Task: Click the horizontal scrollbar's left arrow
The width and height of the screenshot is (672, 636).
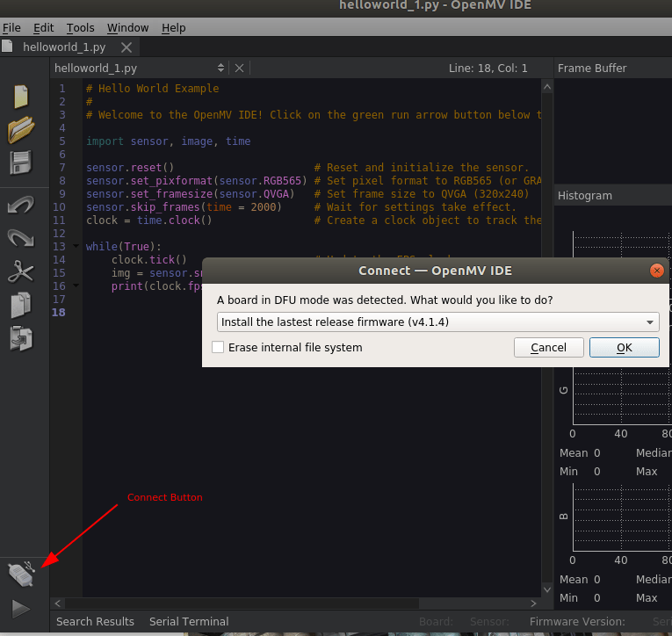Action: [58, 603]
